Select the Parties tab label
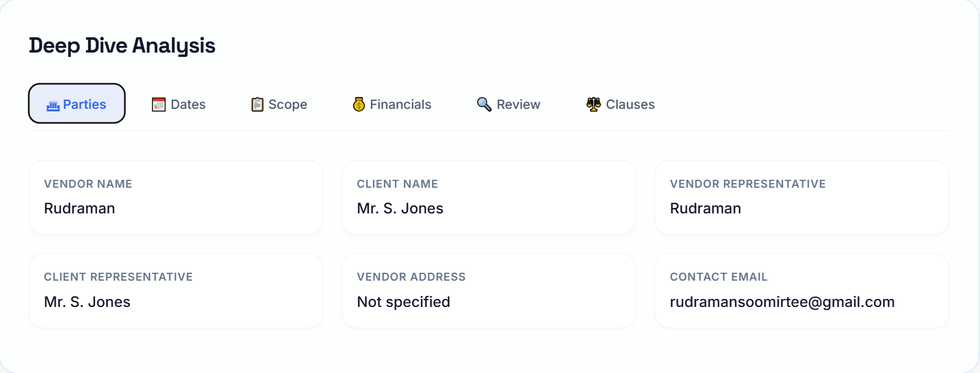980x373 pixels. (84, 105)
